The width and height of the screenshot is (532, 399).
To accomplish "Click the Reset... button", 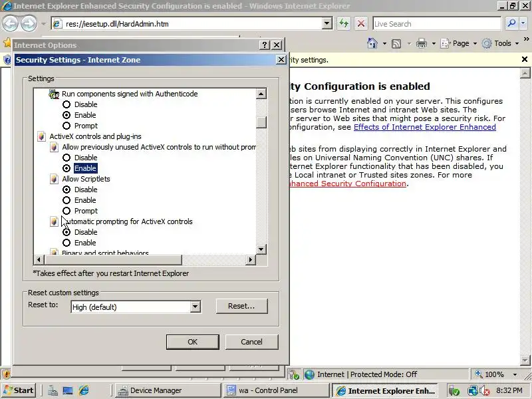I will (241, 306).
